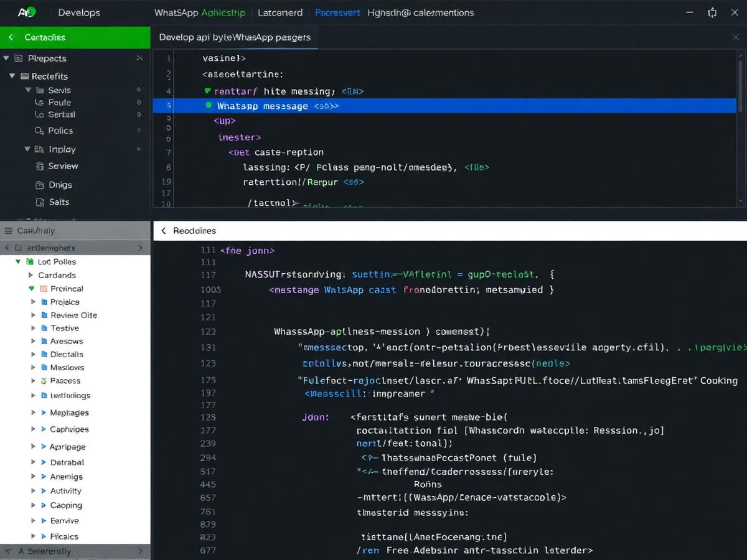Click the file icon beside Aresows
Viewport: 747px width, 560px height.
[x=44, y=341]
